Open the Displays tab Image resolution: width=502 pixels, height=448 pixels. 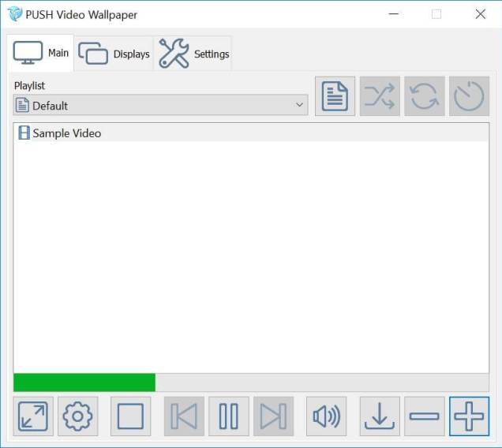114,54
